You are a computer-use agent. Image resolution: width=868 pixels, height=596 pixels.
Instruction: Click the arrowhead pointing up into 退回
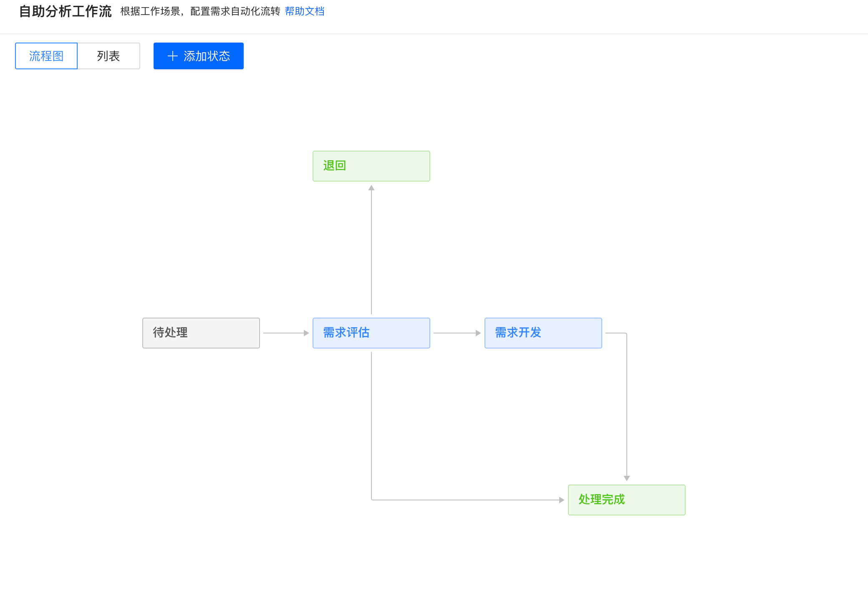coord(371,188)
